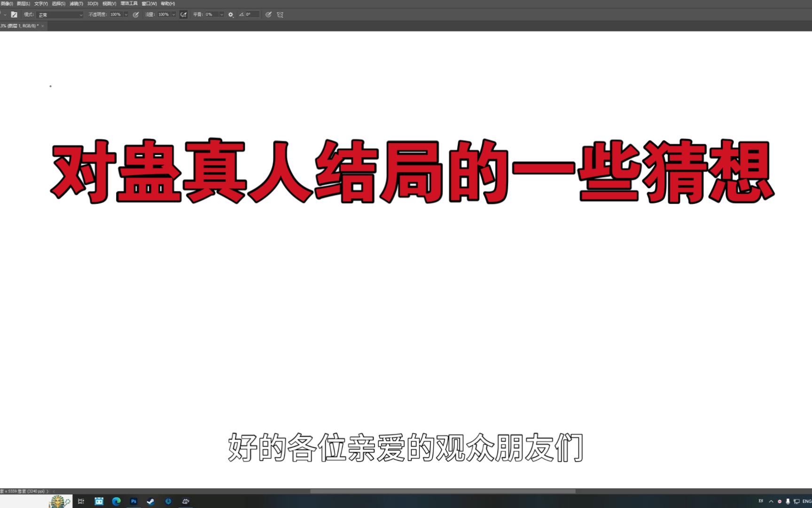Screen dimensions: 812x508
Task: Open the 文字(Y) menu
Action: tap(41, 3)
